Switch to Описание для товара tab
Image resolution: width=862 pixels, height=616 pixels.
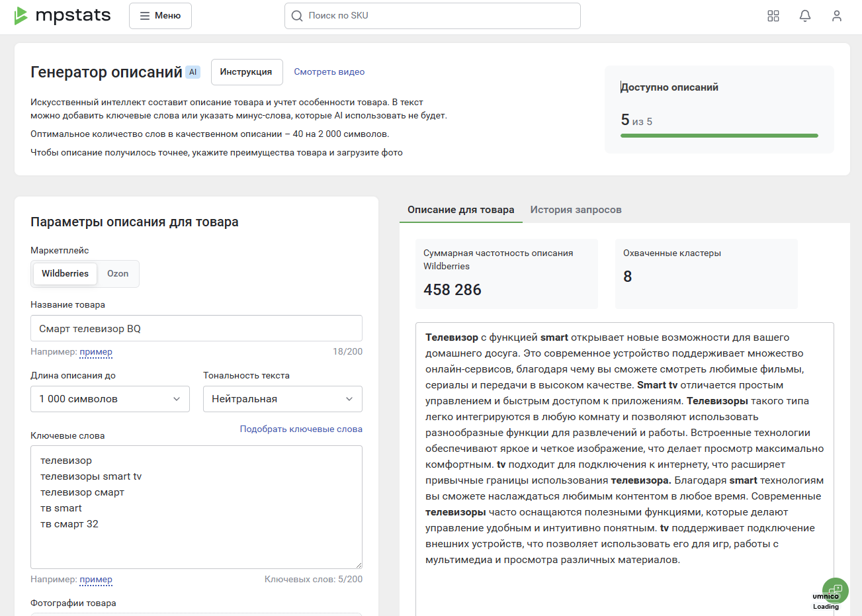tap(461, 210)
